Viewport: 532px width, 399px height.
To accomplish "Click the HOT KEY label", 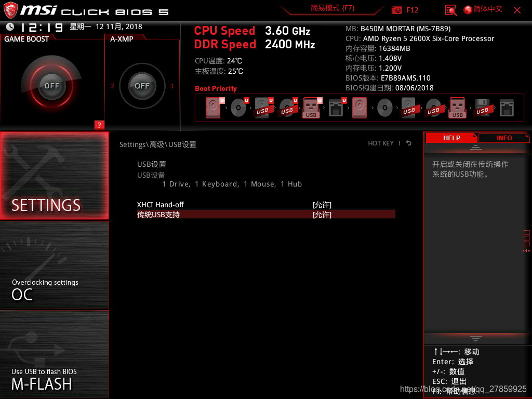I will tap(381, 143).
